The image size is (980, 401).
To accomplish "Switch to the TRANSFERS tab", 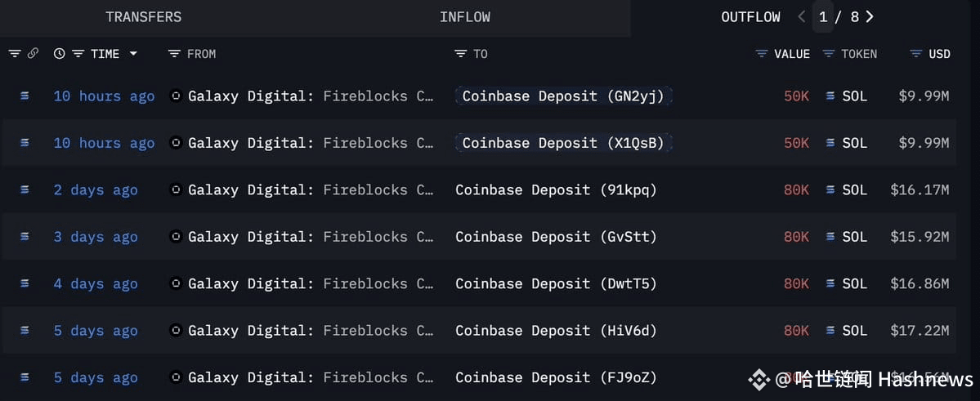I will click(x=144, y=17).
